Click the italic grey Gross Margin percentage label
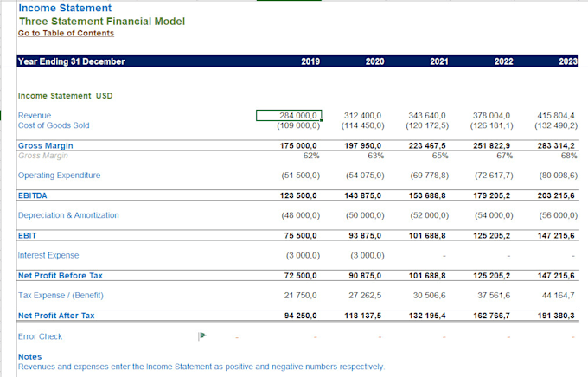 click(x=43, y=156)
